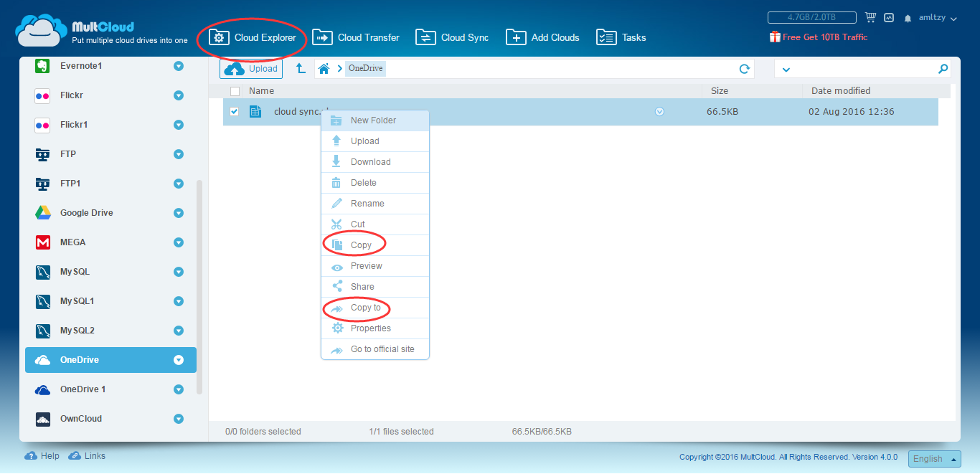Expand the Flickr dropdown arrow
The height and width of the screenshot is (474, 980).
(179, 95)
